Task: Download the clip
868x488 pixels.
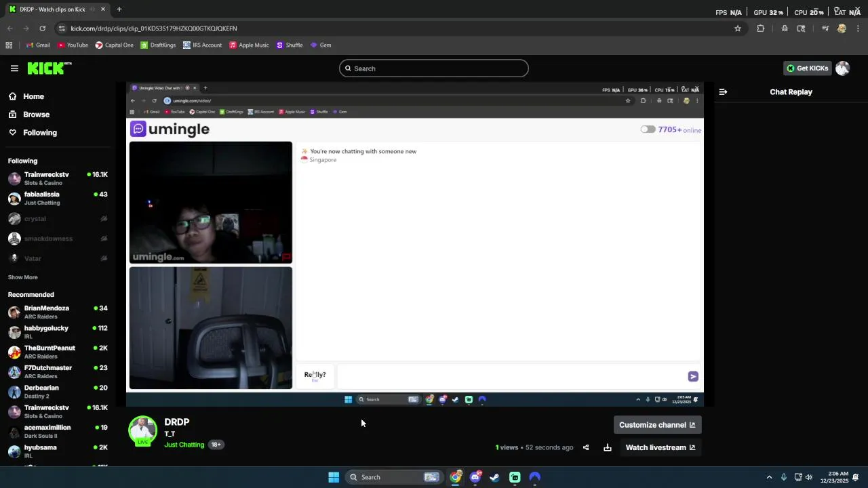Action: point(608,447)
